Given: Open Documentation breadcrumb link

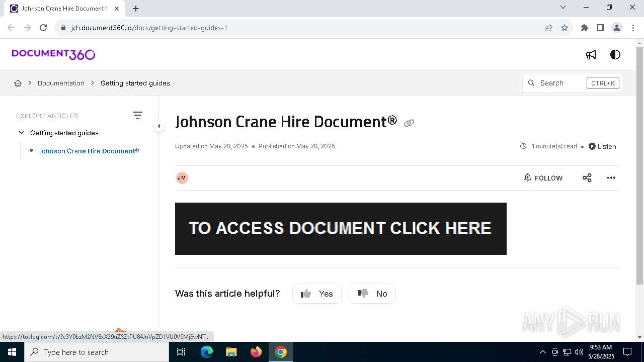Looking at the screenshot, I should [61, 83].
